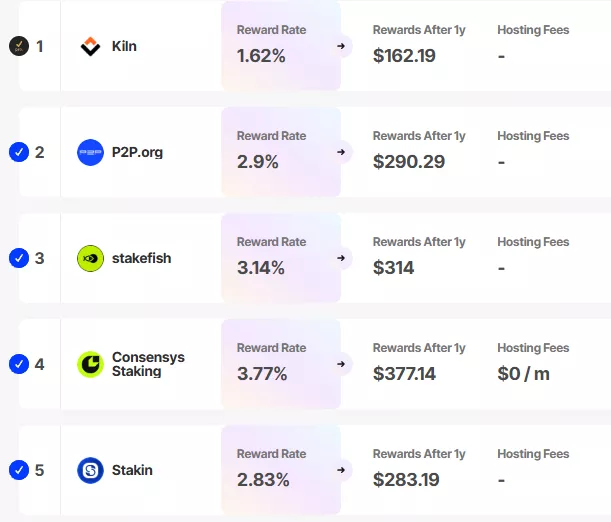The image size is (611, 522).
Task: Click the Consensys Staking logo icon
Action: 90,364
